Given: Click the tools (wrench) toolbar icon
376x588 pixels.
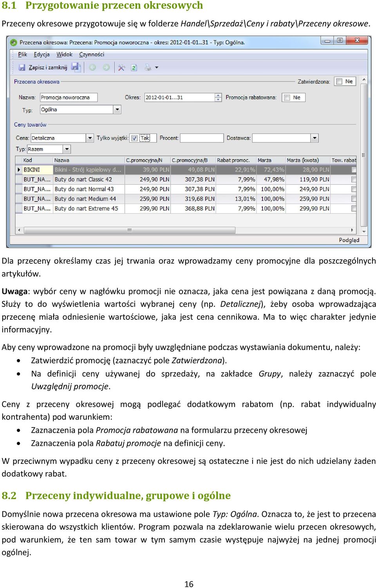Looking at the screenshot, I should point(121,67).
